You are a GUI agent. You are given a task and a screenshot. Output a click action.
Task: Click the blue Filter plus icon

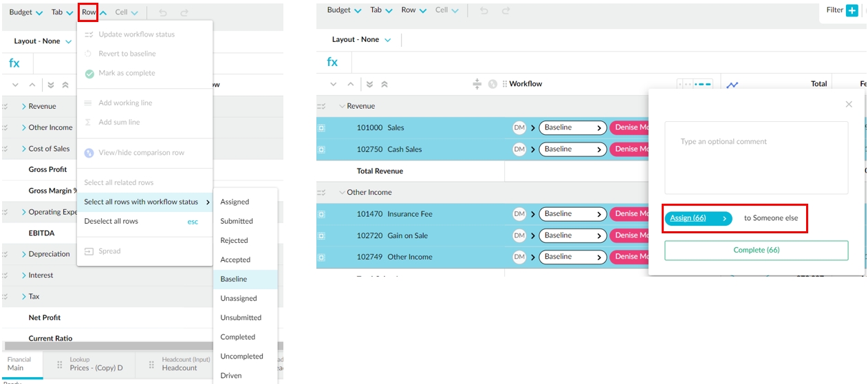852,10
